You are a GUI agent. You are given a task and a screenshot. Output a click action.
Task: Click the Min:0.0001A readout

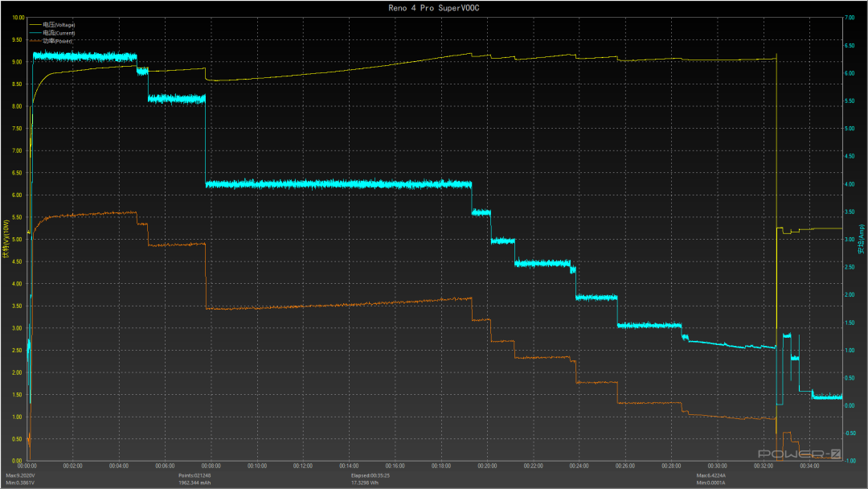point(710,483)
